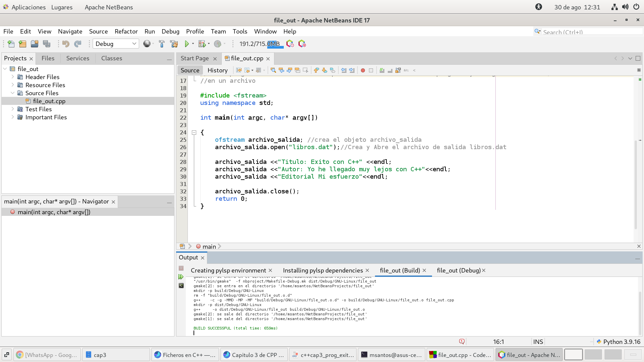Click Clean and Build Project icon
This screenshot has width=644, height=362.
click(x=174, y=44)
